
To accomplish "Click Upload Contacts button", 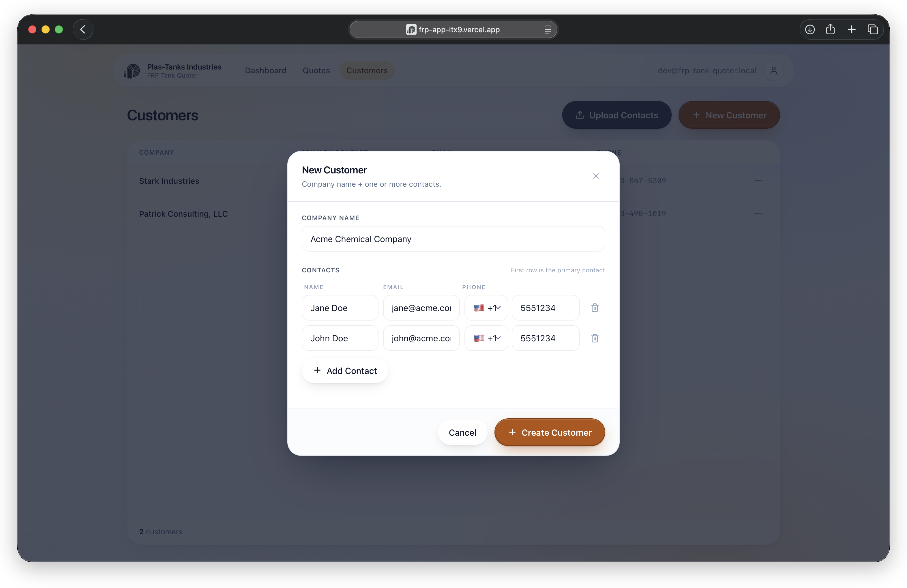I will tap(616, 115).
